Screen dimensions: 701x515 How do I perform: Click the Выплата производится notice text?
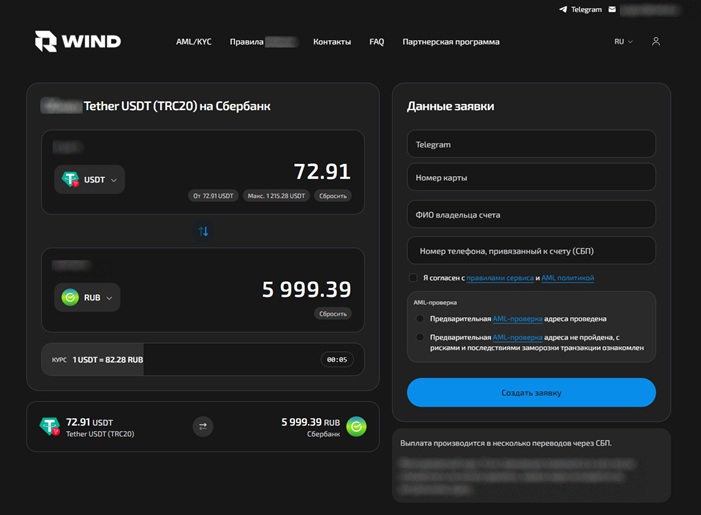(x=506, y=443)
